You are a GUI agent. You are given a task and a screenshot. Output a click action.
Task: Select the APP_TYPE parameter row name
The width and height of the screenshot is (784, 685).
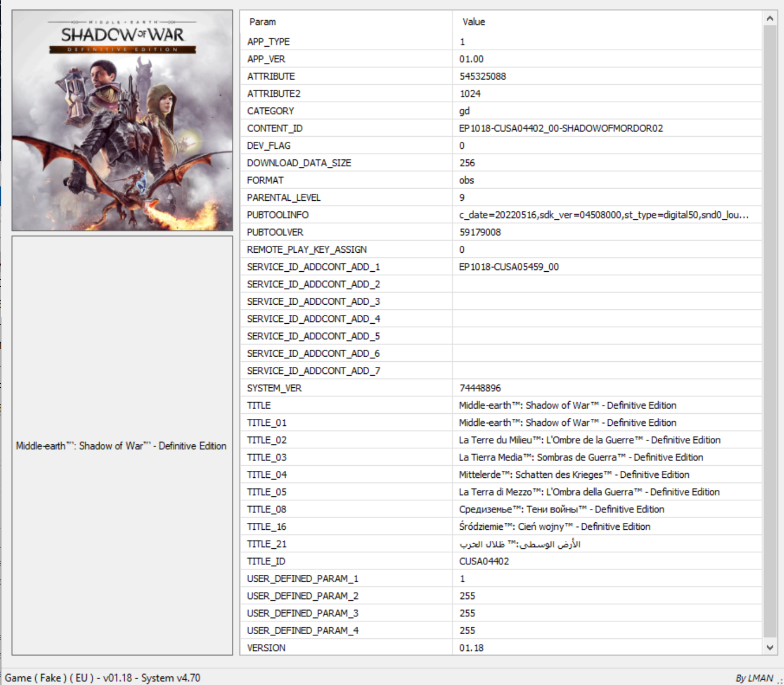coord(268,42)
